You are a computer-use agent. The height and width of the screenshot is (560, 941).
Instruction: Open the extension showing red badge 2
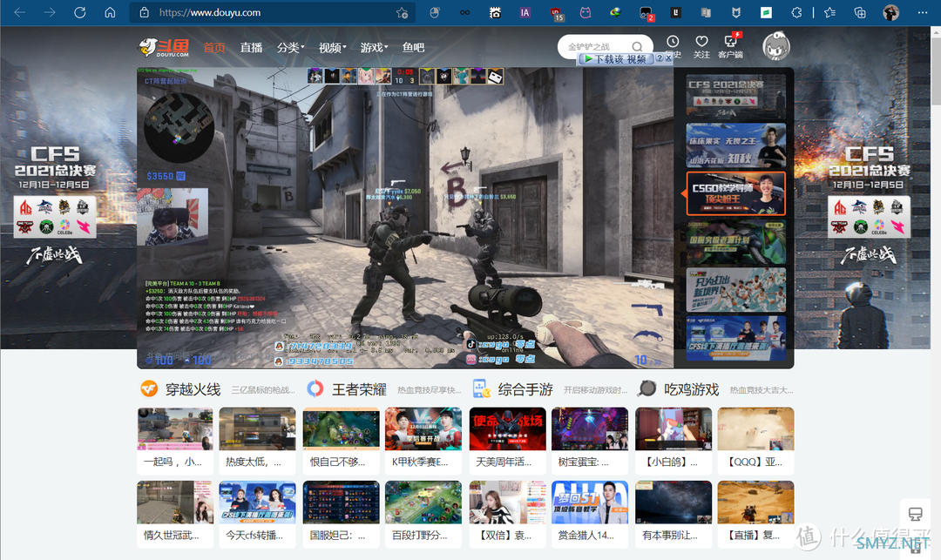647,13
